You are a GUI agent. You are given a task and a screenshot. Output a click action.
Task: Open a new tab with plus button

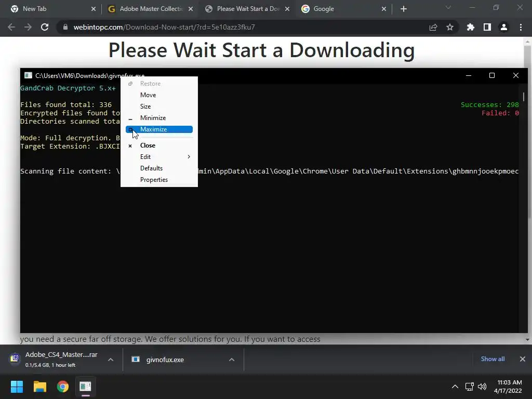pyautogui.click(x=403, y=9)
